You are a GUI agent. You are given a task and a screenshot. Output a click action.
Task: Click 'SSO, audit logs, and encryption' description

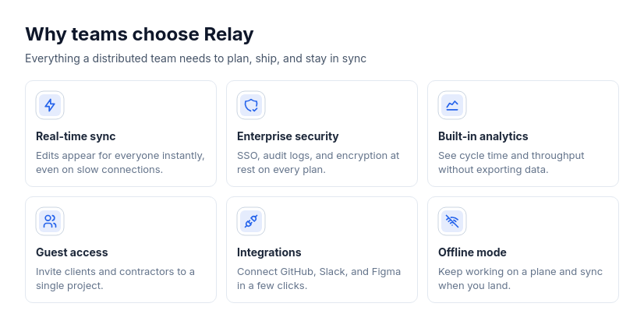click(x=318, y=163)
